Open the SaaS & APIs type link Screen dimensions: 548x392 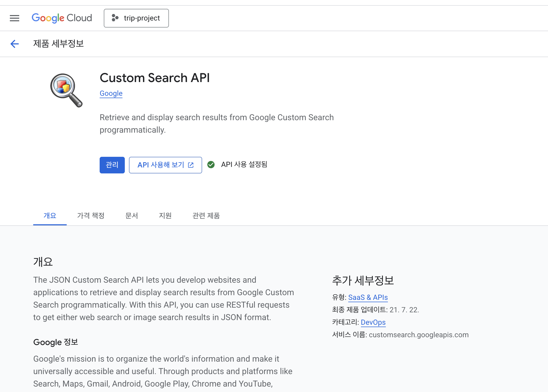point(368,298)
